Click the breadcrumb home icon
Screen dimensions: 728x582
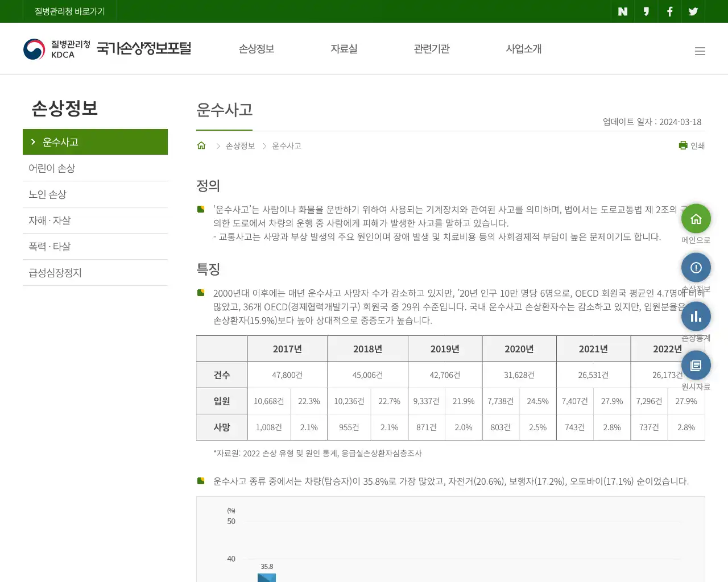(201, 145)
